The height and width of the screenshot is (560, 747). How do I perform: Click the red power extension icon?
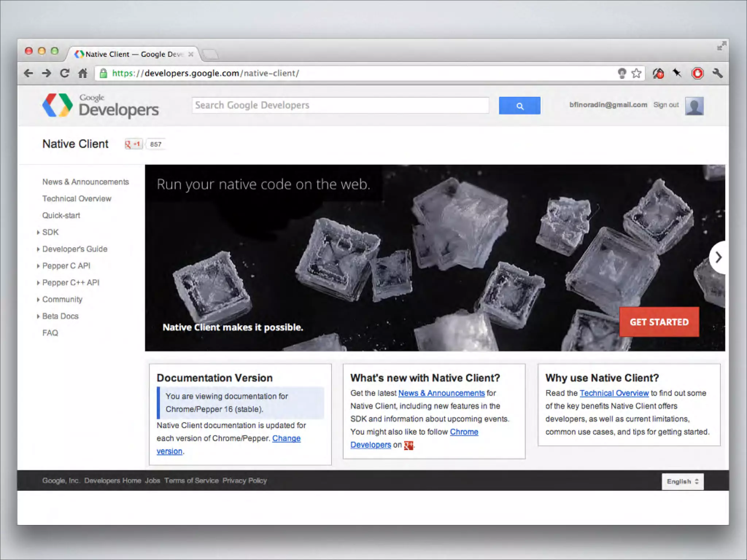(x=697, y=73)
